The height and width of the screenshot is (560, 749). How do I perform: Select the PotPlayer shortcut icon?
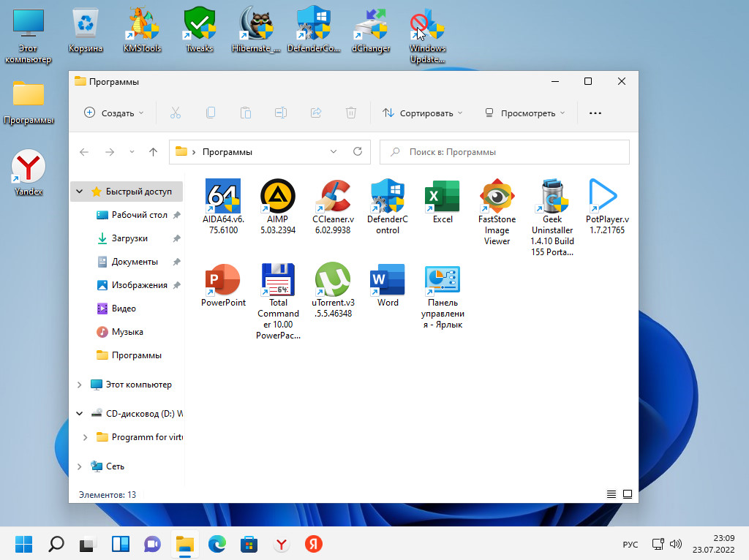point(607,206)
